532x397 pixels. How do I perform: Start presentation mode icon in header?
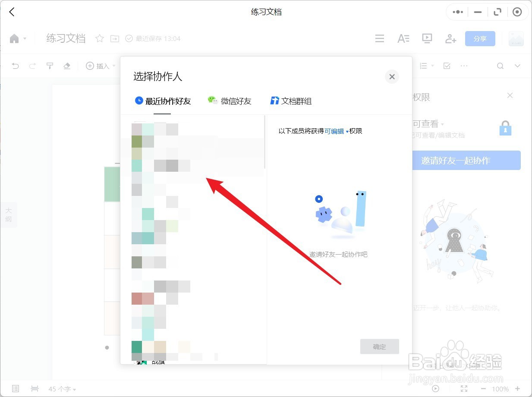pyautogui.click(x=427, y=38)
